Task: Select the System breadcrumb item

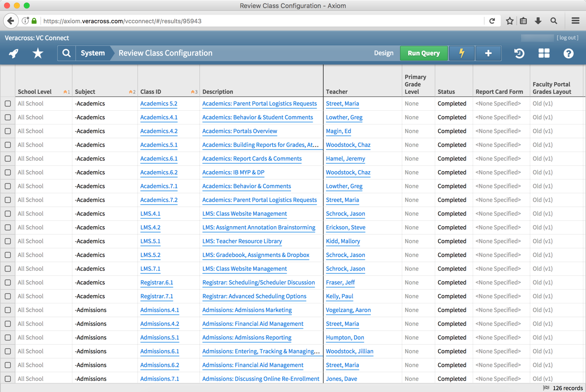Action: [93, 53]
